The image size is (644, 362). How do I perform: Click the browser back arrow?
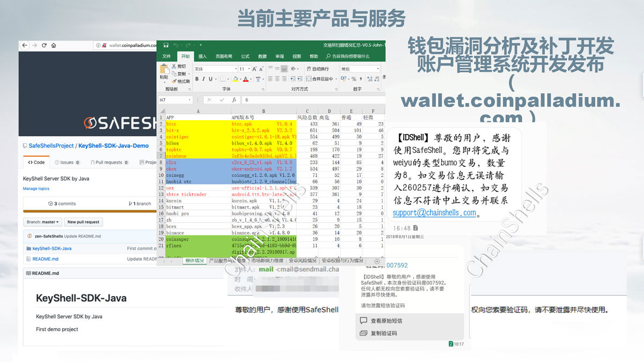tap(24, 46)
